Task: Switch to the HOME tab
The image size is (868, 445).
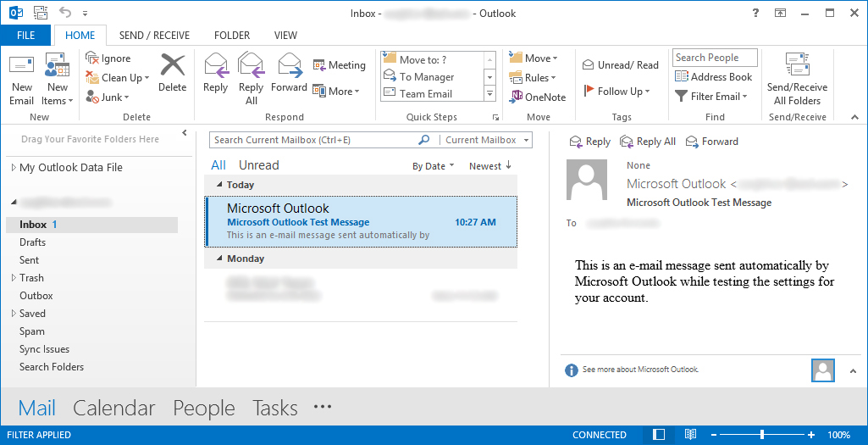Action: [x=80, y=35]
